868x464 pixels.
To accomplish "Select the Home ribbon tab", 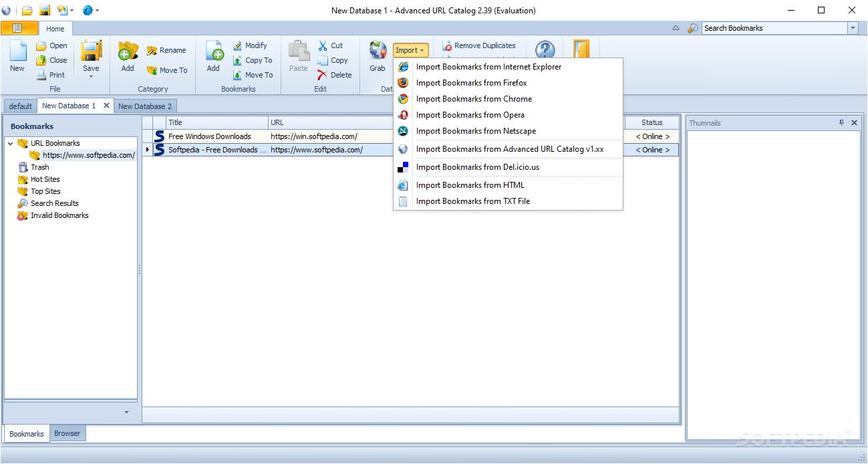I will point(55,29).
